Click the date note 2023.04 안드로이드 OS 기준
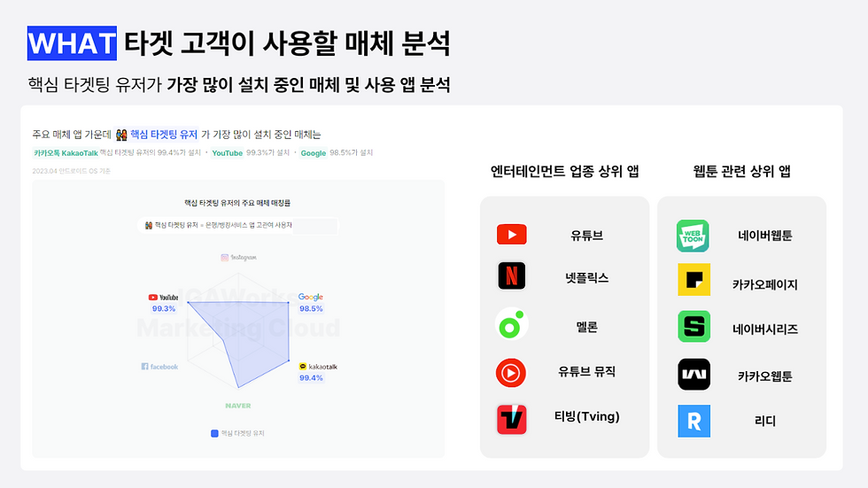 pos(72,171)
